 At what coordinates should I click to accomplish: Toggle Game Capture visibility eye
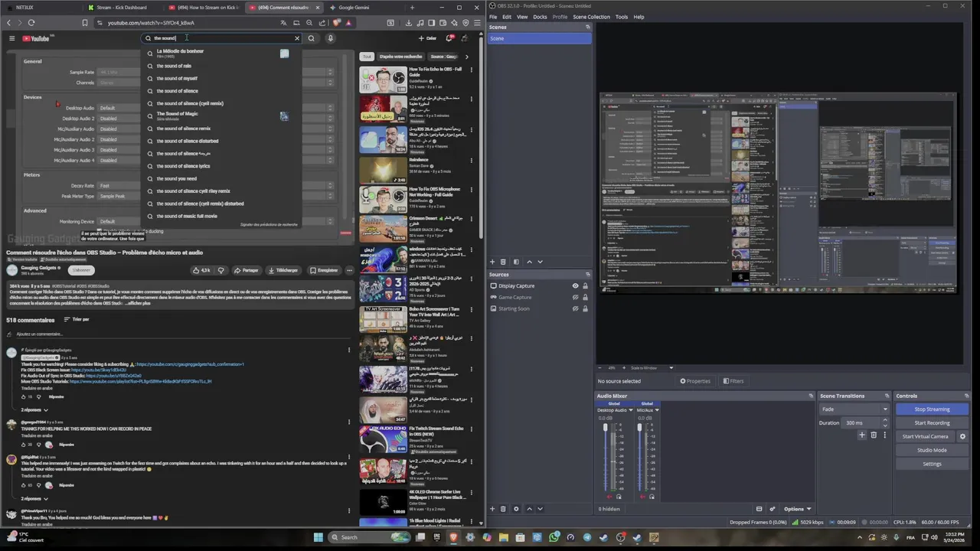tap(575, 297)
